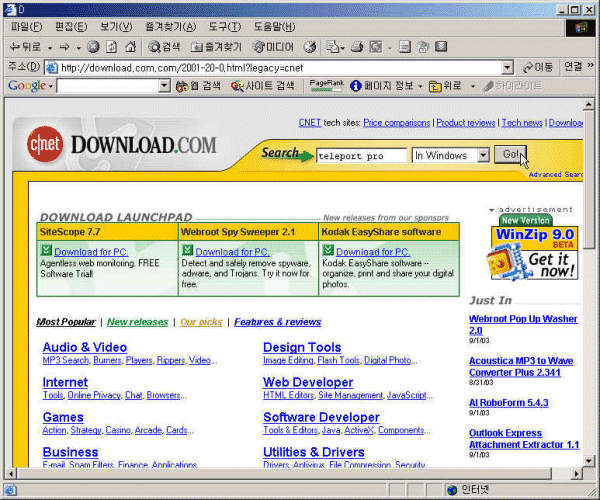Open the 즐겨찾기(A) menu
The height and width of the screenshot is (500, 600).
(x=171, y=27)
